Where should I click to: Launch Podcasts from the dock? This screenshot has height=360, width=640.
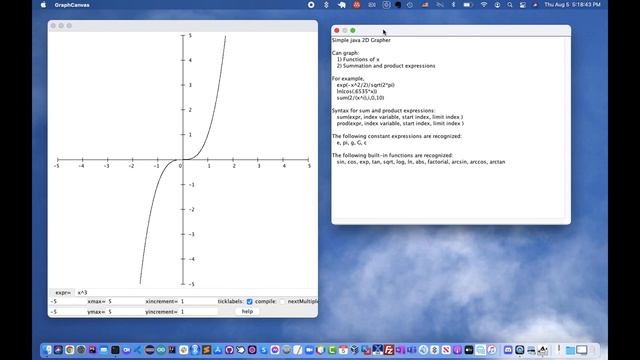458,350
